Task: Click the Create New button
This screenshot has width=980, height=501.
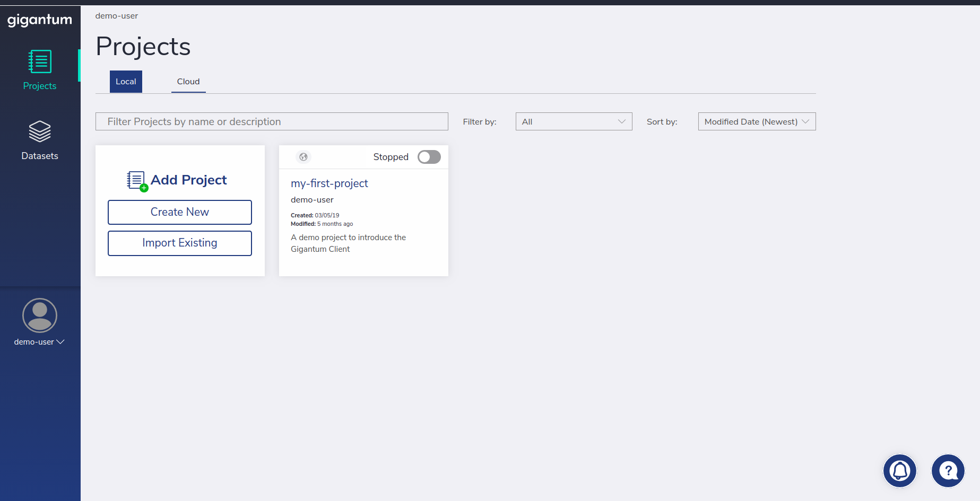Action: point(180,212)
